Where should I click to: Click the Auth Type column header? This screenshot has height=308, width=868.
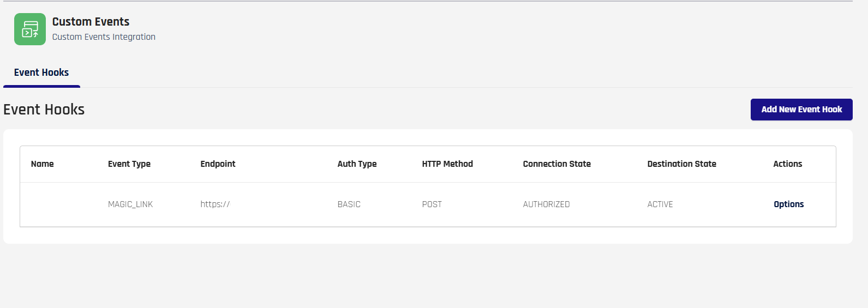click(x=357, y=164)
